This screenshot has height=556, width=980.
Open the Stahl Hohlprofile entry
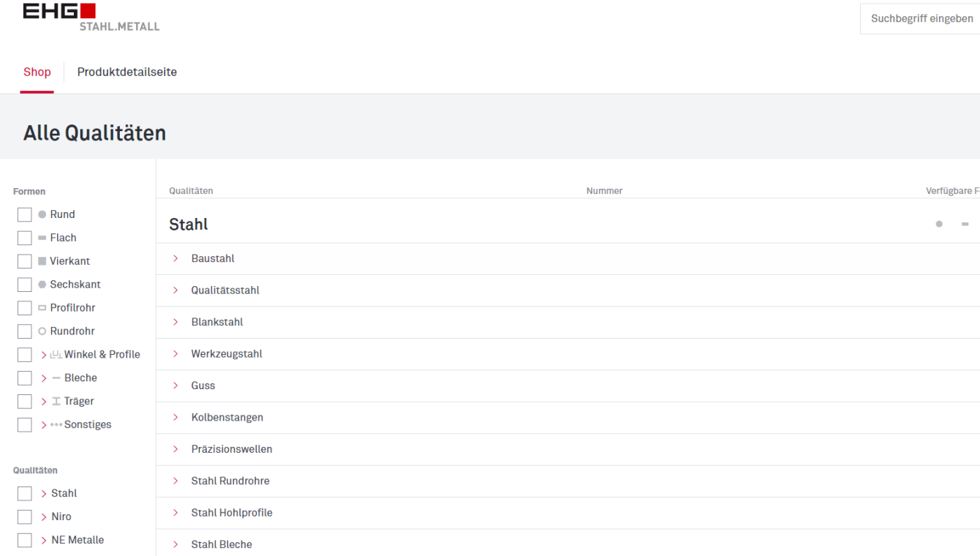click(232, 513)
